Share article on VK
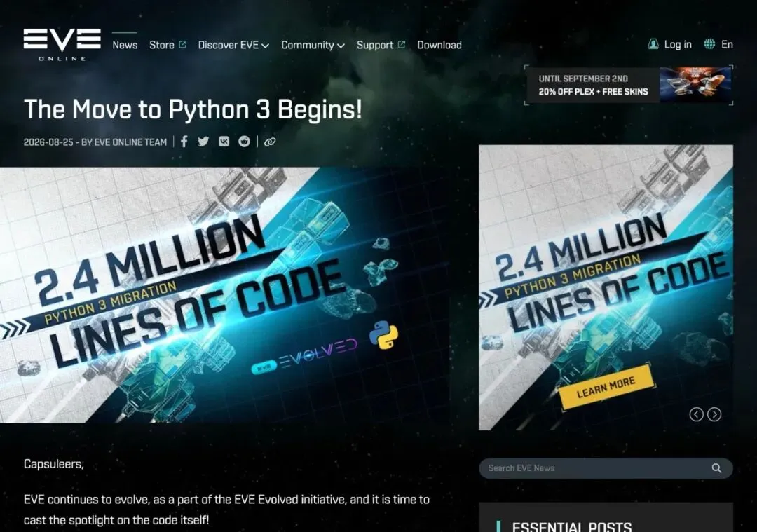 (x=224, y=142)
